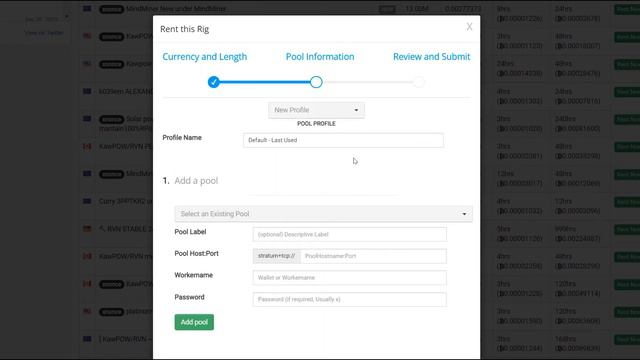
Task: Click the 'Rent this Rig' dialog title
Action: point(184,29)
